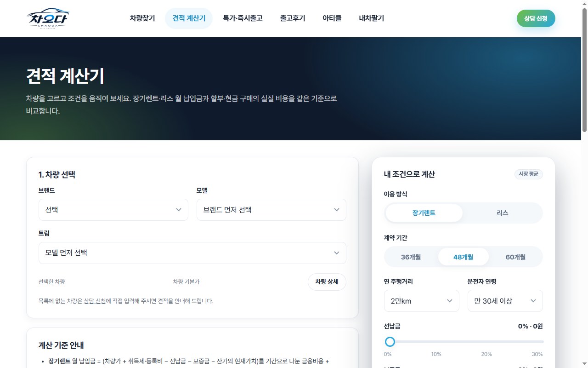Open the 모델 dropdown showing 브랜드 먼저 선택

click(x=271, y=210)
